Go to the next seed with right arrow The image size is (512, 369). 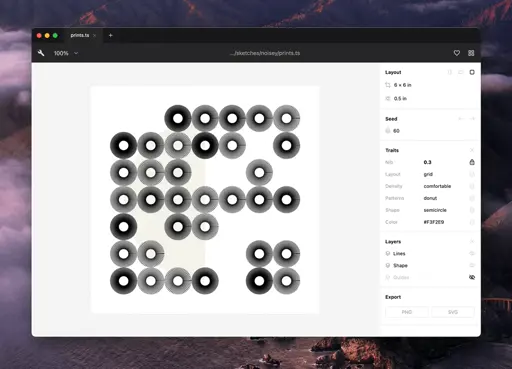pos(472,119)
